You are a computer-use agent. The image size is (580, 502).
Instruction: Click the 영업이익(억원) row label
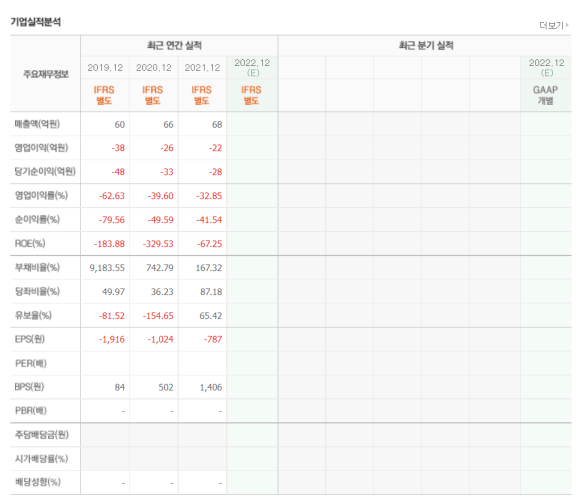point(41,148)
